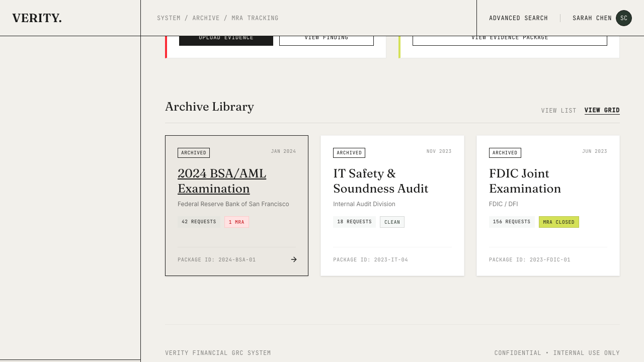Click PACKAGE ID: 2024-BSA-01 text
The image size is (644, 362).
217,260
